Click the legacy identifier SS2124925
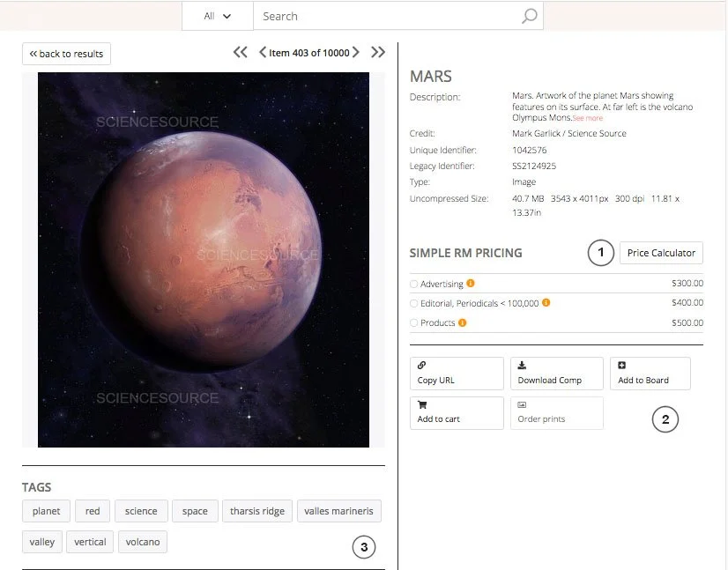The width and height of the screenshot is (728, 570). click(x=534, y=166)
